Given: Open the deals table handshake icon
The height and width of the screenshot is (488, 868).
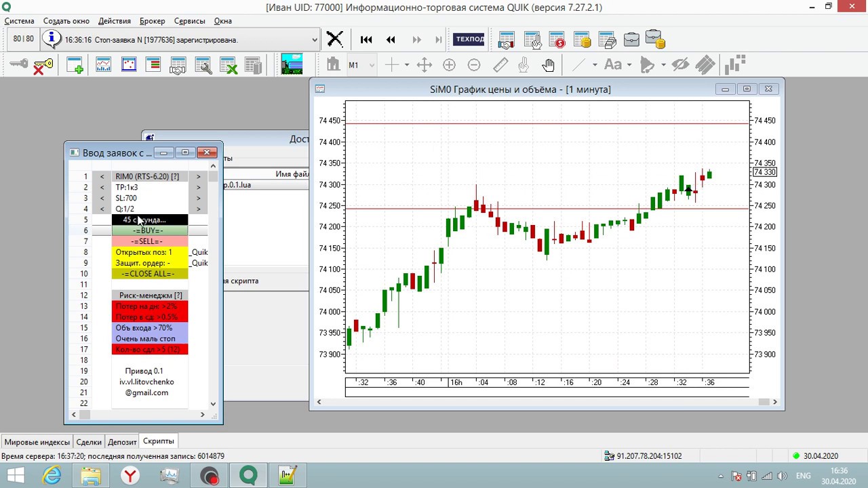Looking at the screenshot, I should (178, 65).
